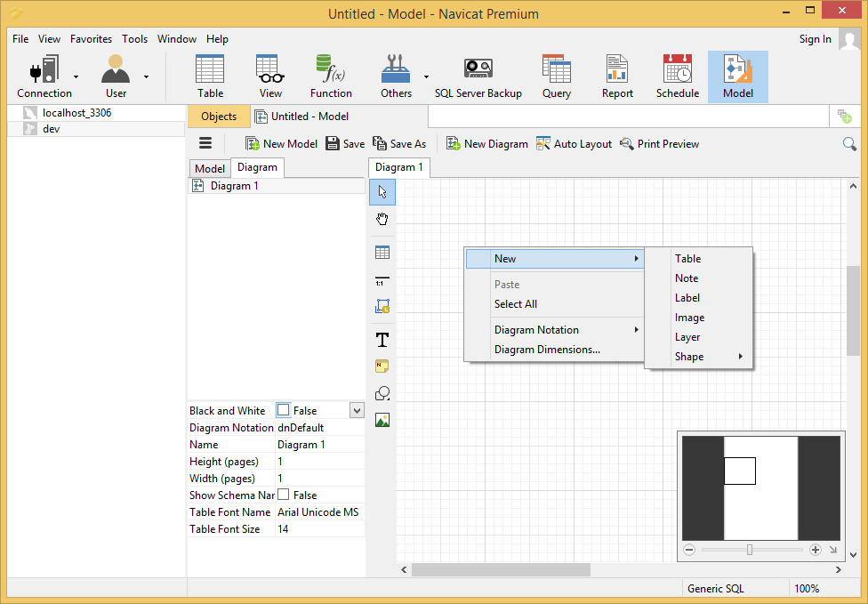Screen dimensions: 868x604
Task: Open the Query section in main toolbar
Action: pyautogui.click(x=556, y=77)
